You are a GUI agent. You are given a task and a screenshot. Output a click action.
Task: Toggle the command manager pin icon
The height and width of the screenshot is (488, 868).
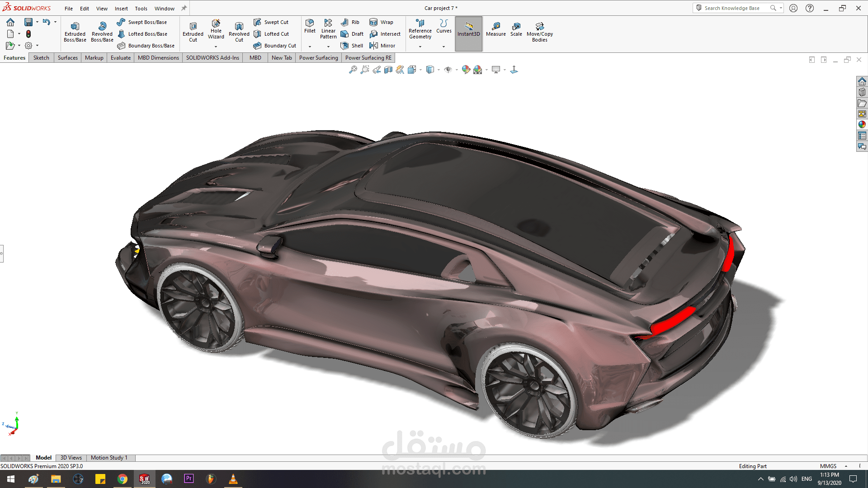184,8
